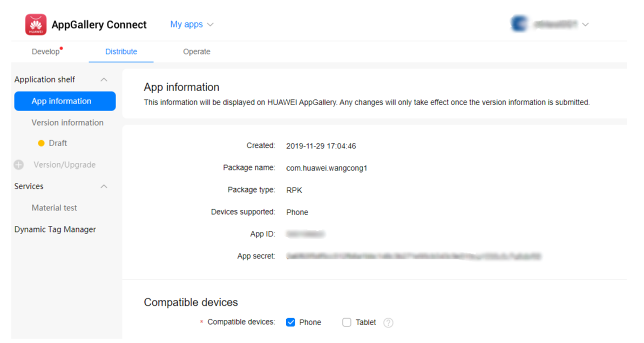Open Version information in sidebar
Viewport: 644px width, 343px height.
click(67, 122)
